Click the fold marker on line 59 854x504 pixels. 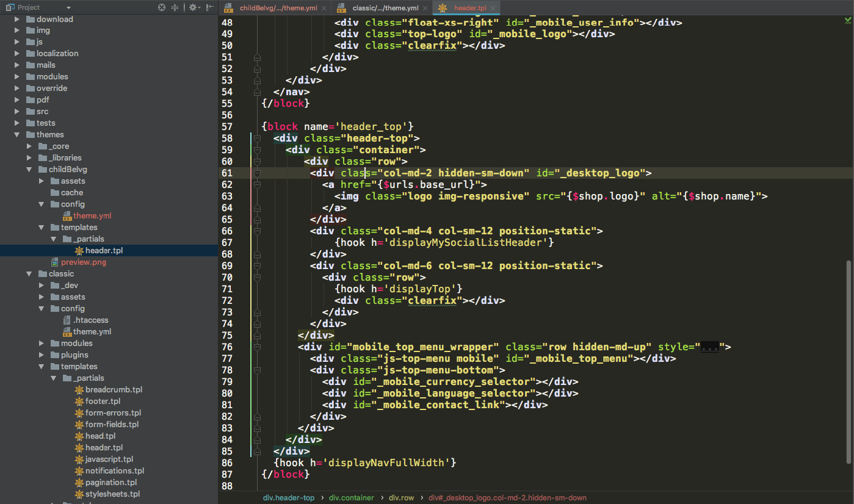click(257, 150)
